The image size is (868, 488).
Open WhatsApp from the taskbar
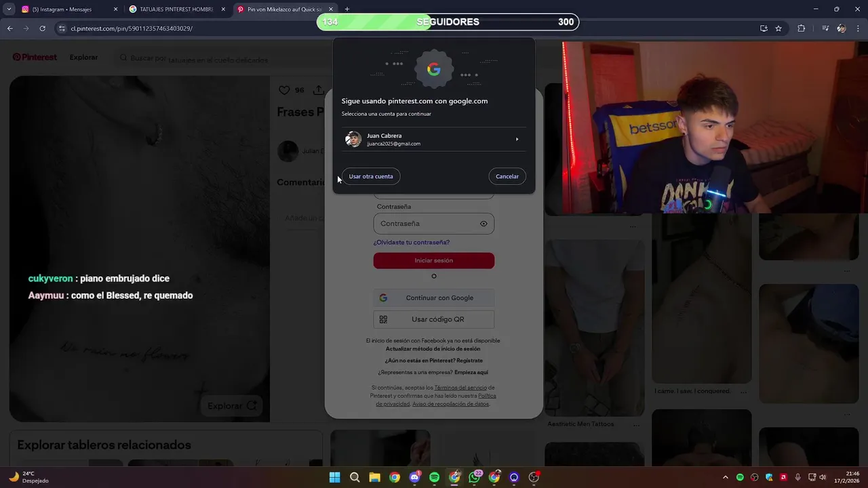475,477
